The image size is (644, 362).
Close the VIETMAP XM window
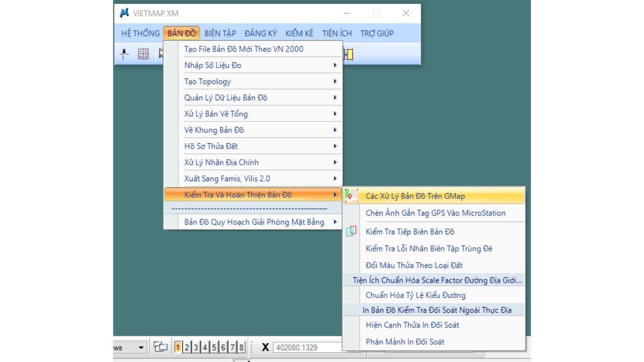[406, 13]
